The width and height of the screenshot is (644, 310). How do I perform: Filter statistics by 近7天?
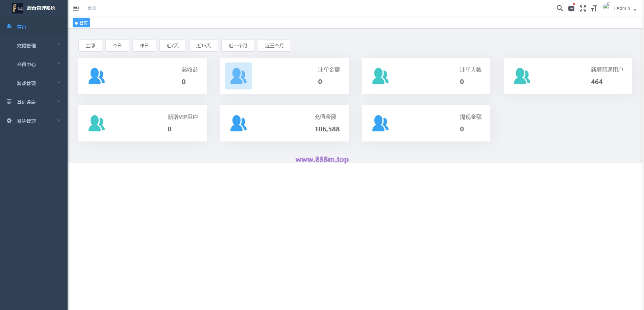173,46
